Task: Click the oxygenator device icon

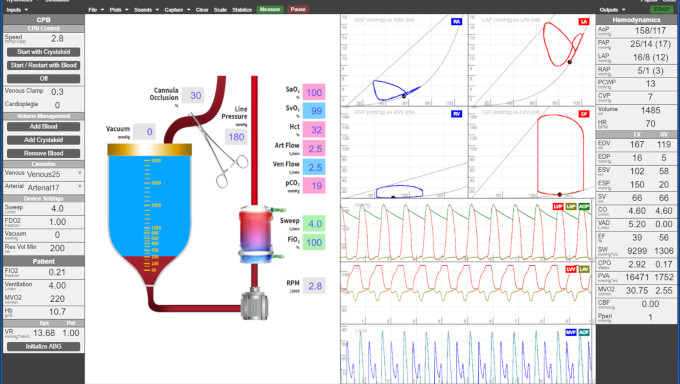Action: point(257,234)
